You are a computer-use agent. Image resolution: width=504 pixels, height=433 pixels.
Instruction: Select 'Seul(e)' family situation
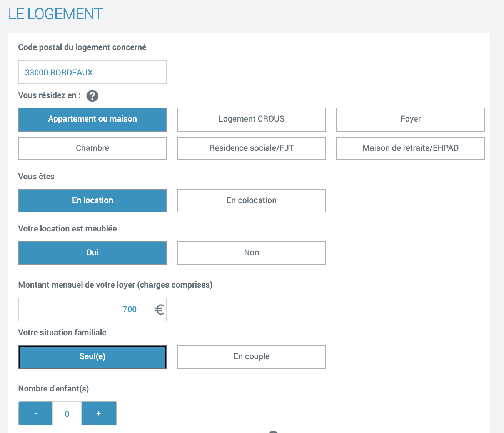tap(92, 357)
